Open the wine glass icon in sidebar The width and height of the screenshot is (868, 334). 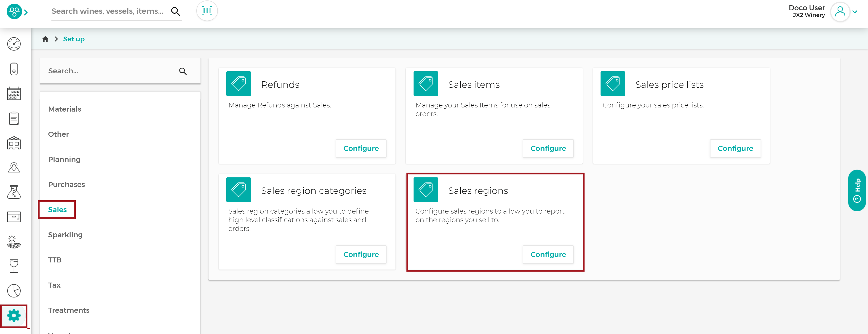point(14,266)
